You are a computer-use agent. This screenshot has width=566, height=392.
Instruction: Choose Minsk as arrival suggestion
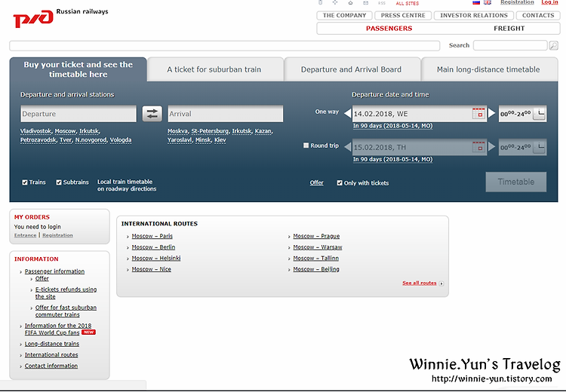point(203,140)
